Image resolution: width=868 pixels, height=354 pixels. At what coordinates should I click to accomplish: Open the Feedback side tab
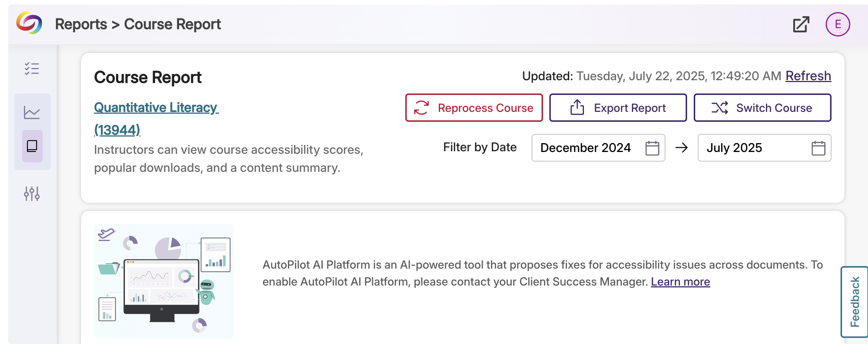854,302
